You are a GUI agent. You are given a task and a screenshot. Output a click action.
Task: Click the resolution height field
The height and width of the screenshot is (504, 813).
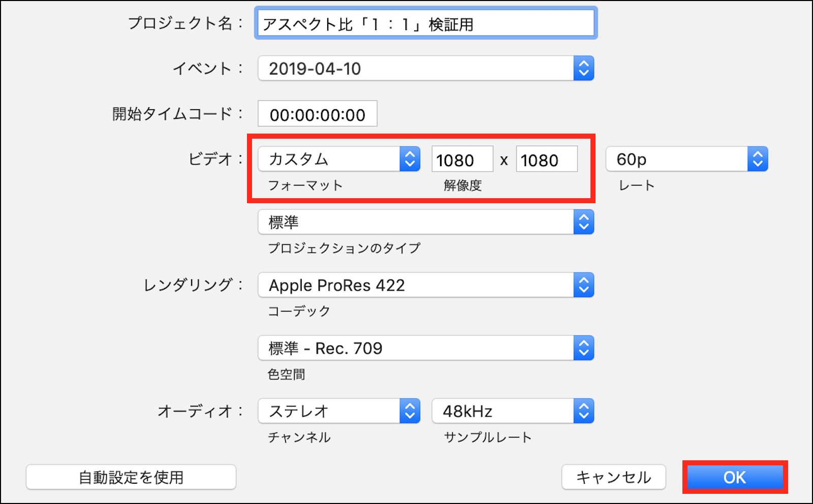click(x=546, y=160)
